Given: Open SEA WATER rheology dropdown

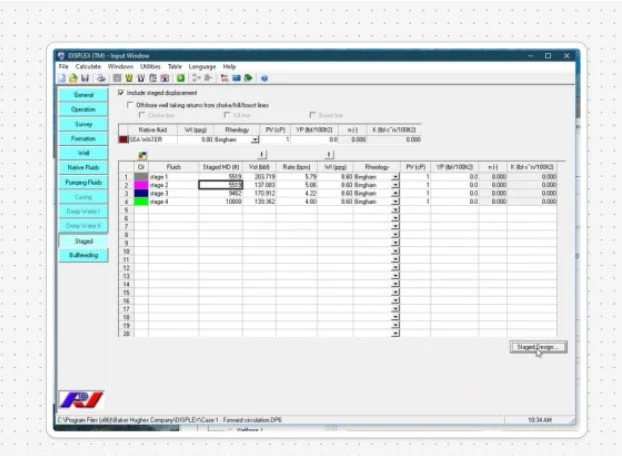Looking at the screenshot, I should pos(255,140).
